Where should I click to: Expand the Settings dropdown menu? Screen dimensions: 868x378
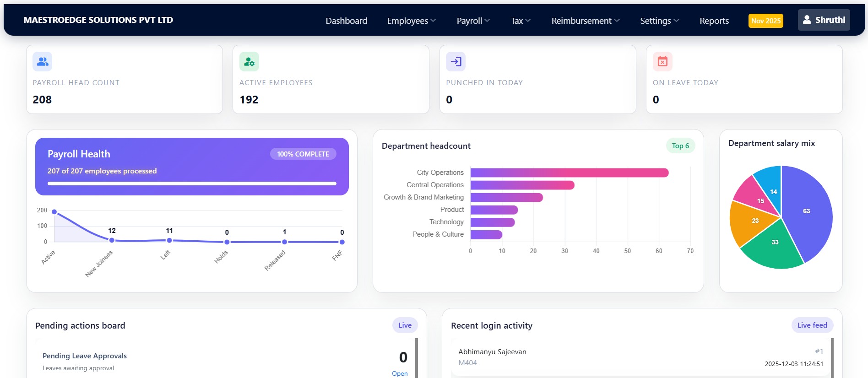[x=659, y=21]
